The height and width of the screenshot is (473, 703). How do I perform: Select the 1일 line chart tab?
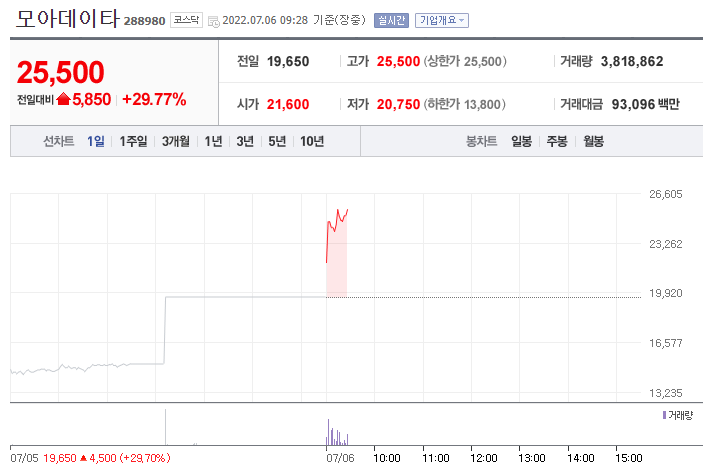(x=95, y=141)
